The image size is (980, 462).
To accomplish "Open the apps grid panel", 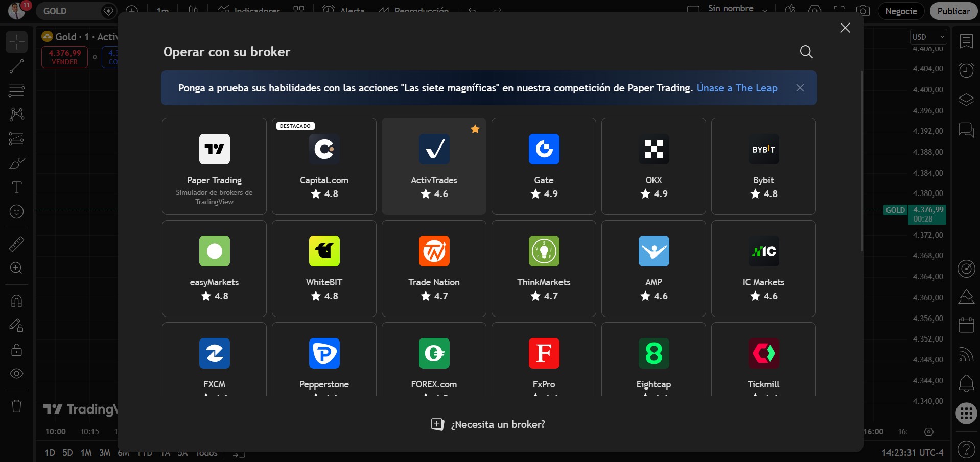I will coord(966,414).
